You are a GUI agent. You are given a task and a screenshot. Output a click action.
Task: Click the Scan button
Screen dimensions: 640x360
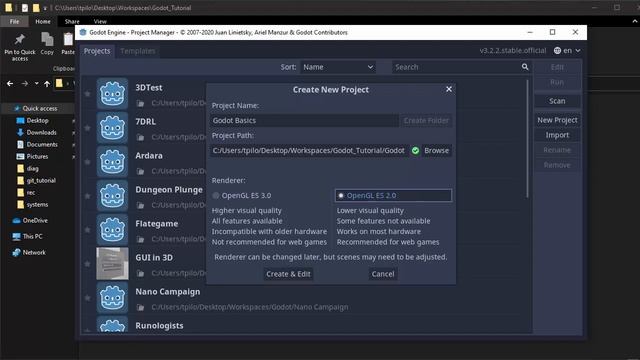[557, 101]
